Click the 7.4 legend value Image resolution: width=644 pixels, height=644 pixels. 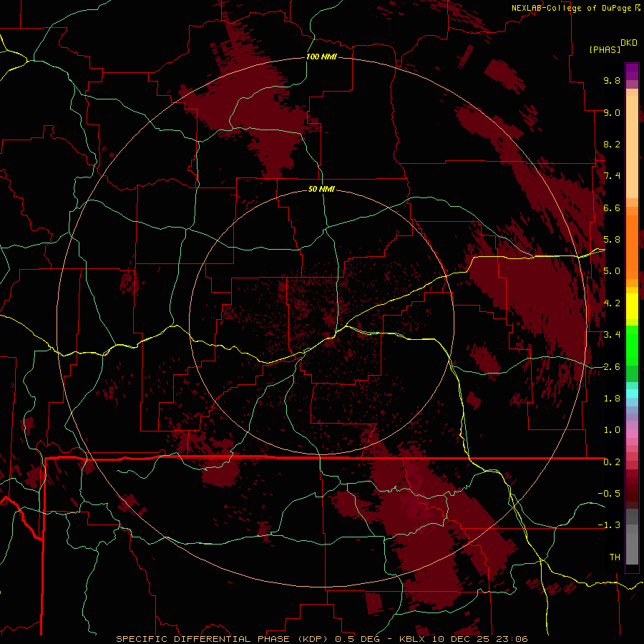(612, 176)
